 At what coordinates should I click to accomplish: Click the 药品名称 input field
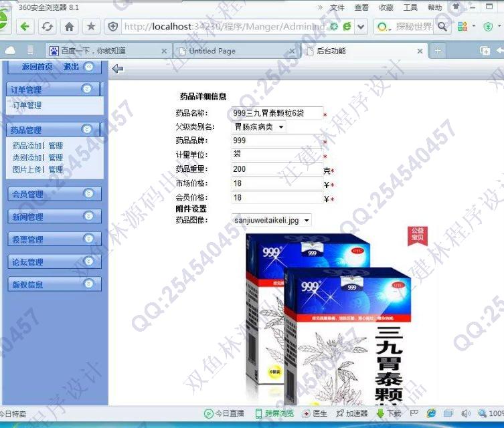click(277, 113)
